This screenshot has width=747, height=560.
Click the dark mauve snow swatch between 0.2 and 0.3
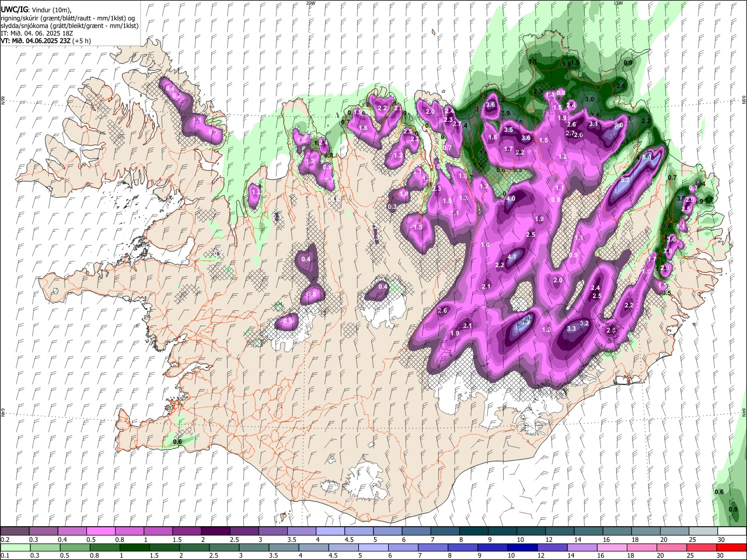click(15, 531)
